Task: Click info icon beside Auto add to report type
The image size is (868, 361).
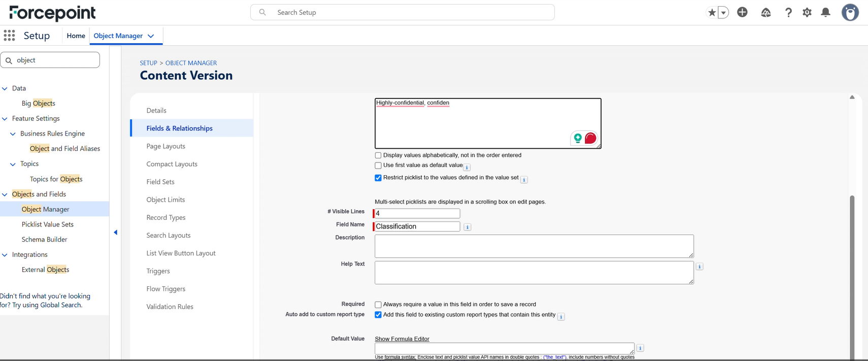Action: (561, 317)
